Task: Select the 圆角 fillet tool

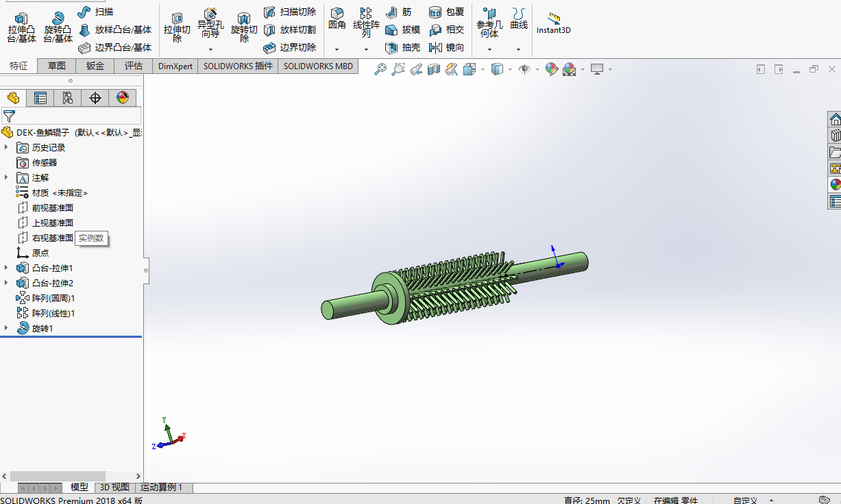Action: (337, 19)
